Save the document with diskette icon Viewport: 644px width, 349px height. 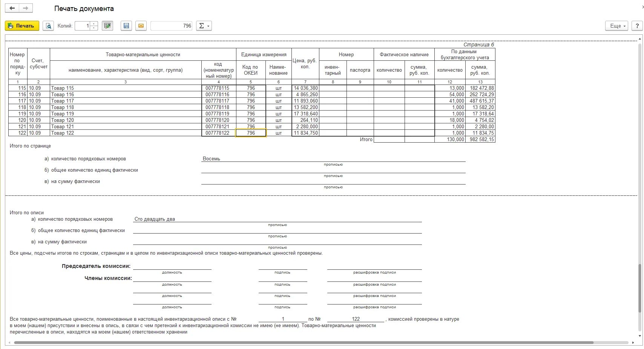pyautogui.click(x=126, y=26)
